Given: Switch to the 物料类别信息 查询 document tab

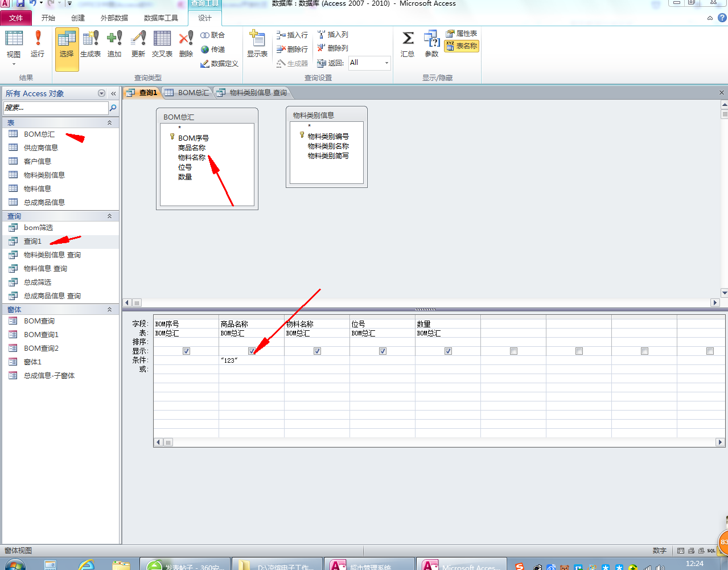Looking at the screenshot, I should click(x=252, y=92).
